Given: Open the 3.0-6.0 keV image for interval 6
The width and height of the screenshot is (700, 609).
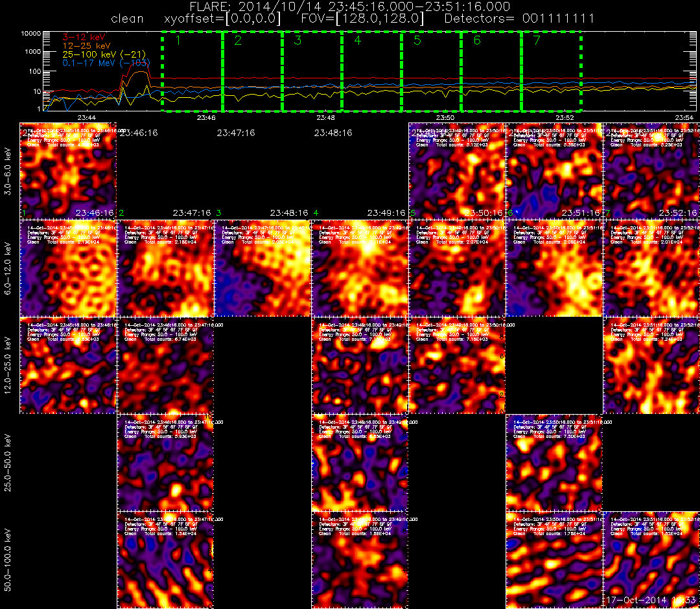Looking at the screenshot, I should [x=554, y=171].
